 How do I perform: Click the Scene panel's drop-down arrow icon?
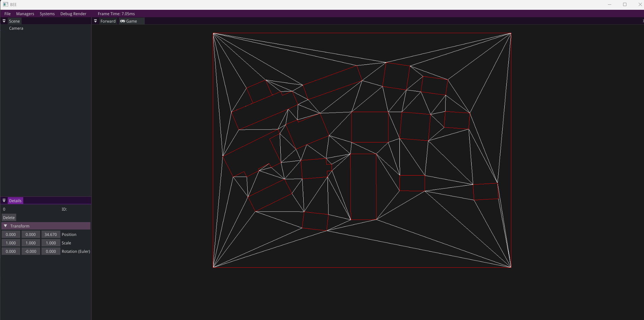pyautogui.click(x=4, y=21)
